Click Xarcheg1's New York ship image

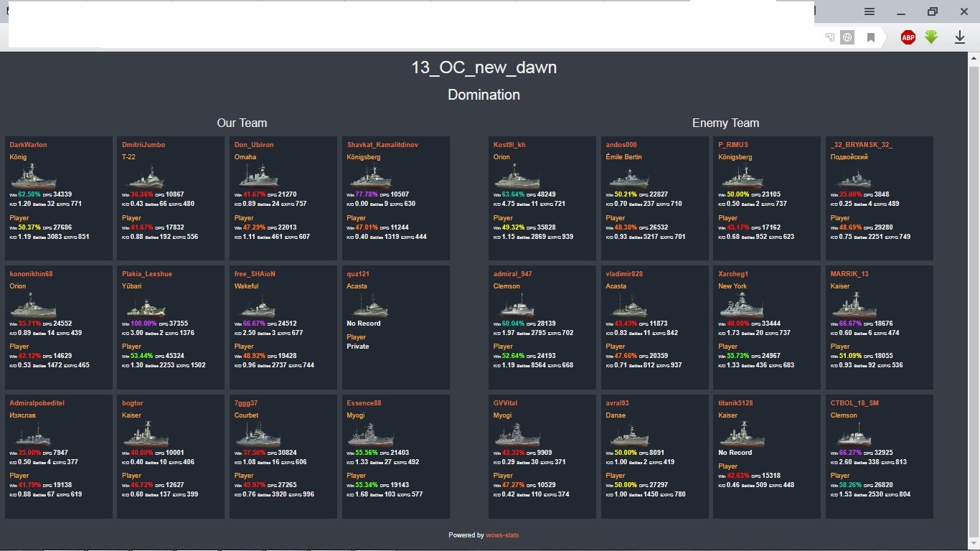point(741,305)
